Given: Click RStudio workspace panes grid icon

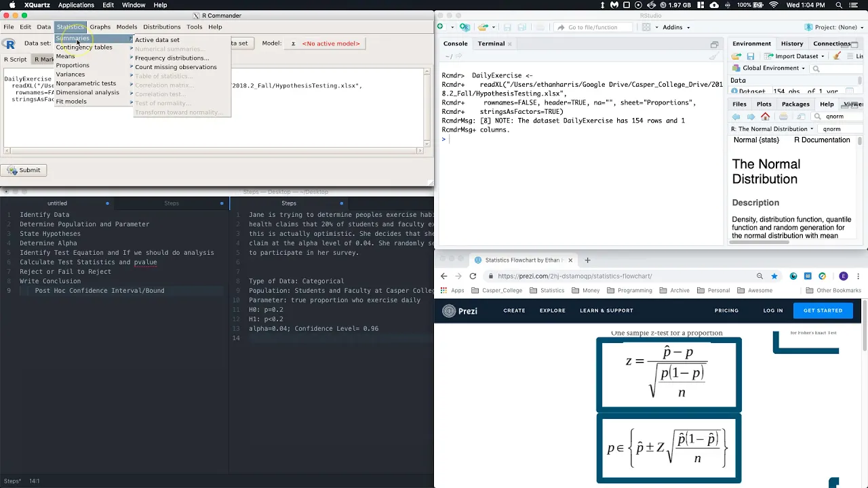Looking at the screenshot, I should coord(646,27).
